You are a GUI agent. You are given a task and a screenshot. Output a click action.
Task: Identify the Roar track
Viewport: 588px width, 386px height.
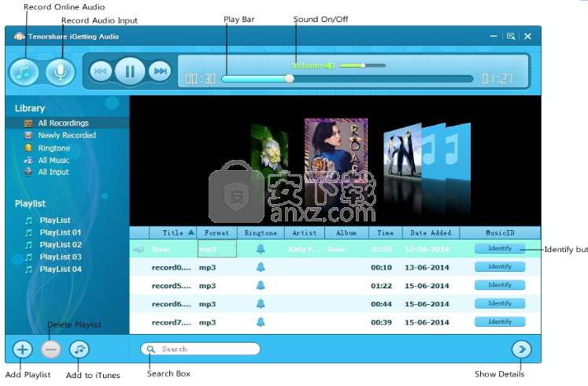click(x=500, y=248)
